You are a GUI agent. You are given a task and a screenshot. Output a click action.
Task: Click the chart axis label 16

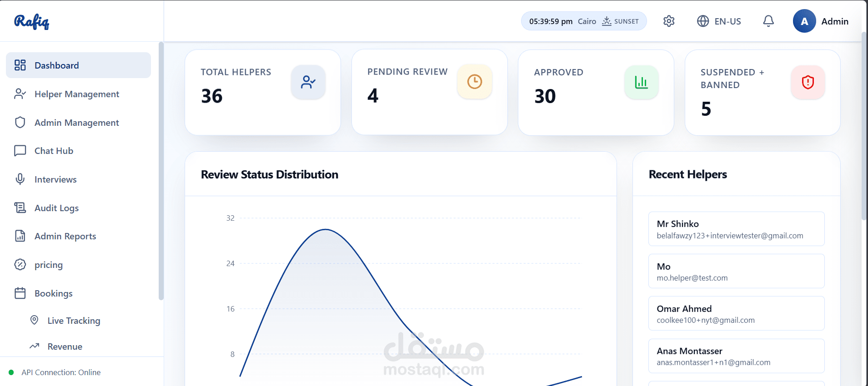pyautogui.click(x=231, y=309)
